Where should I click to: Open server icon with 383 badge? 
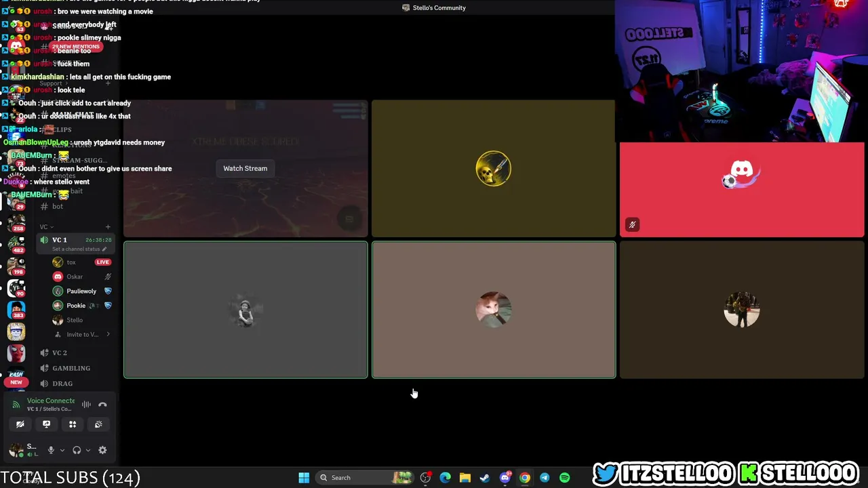(x=16, y=310)
